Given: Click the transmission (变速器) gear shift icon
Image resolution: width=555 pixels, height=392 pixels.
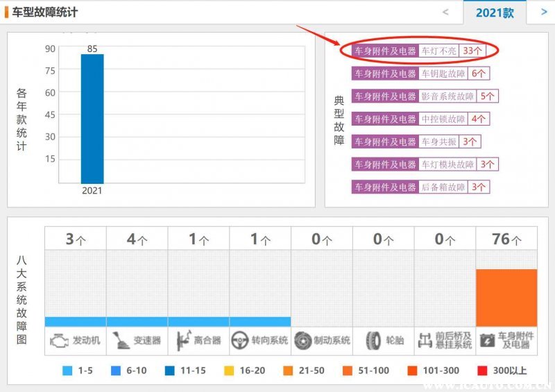Looking at the screenshot, I should [121, 341].
